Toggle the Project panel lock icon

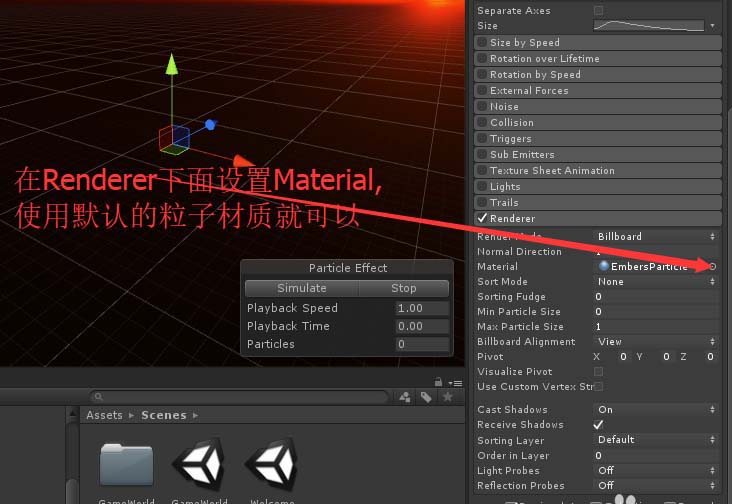point(438,382)
